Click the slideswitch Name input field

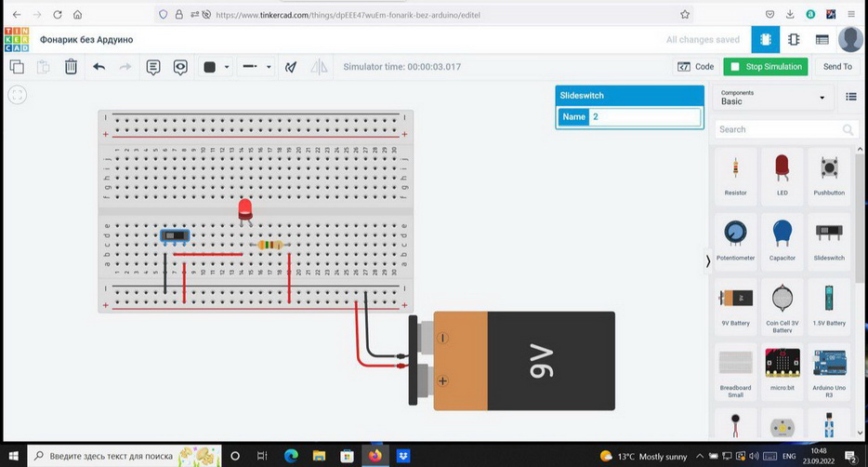(x=645, y=117)
